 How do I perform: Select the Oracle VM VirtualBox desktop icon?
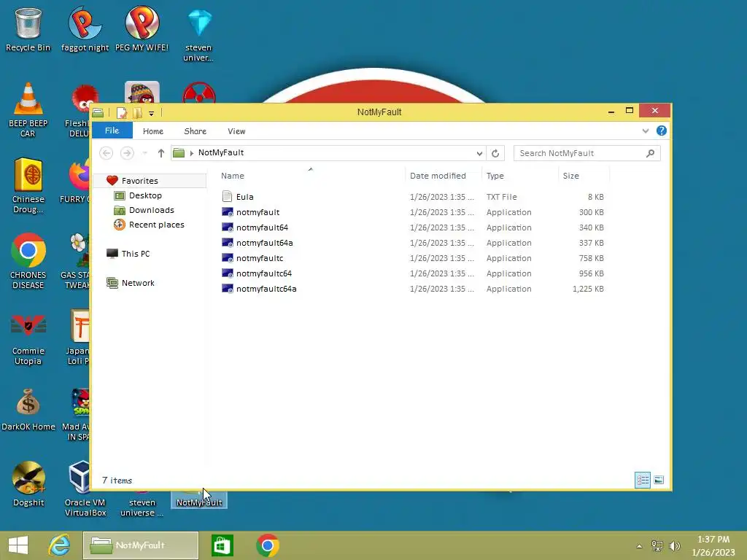(x=85, y=489)
